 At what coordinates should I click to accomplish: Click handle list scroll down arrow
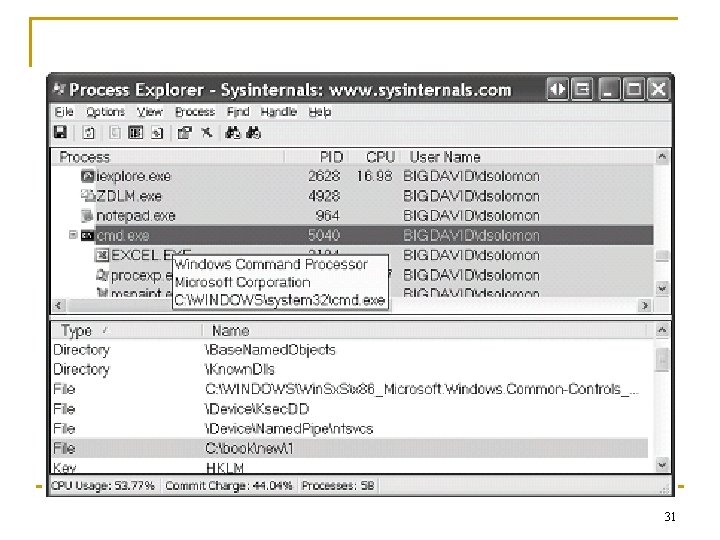[x=662, y=464]
